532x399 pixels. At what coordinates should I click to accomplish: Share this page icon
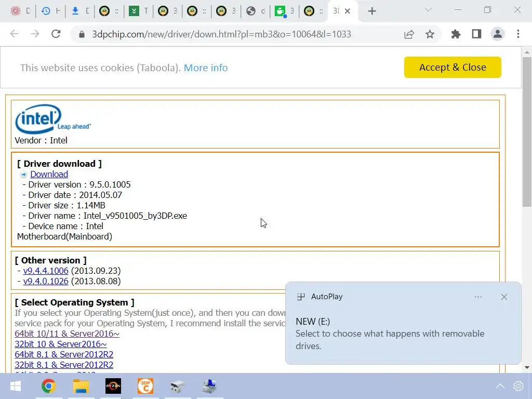point(409,34)
